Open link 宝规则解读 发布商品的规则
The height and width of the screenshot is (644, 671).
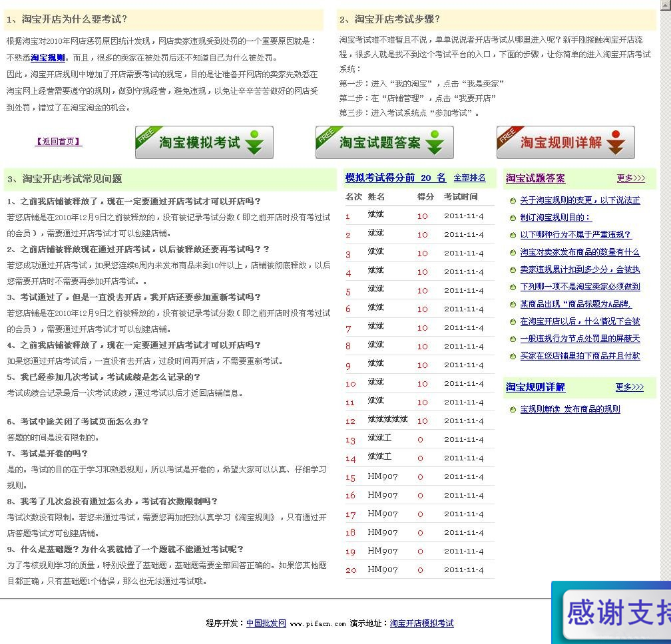tap(570, 409)
